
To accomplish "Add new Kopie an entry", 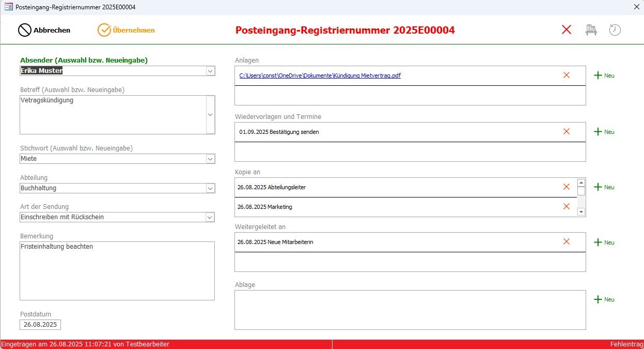I will 604,187.
